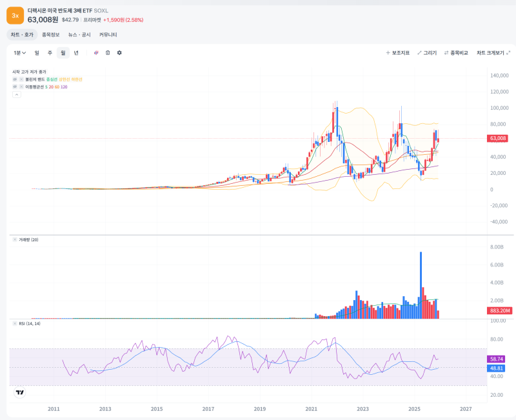
Task: Open the 1분 minute interval dropdown
Action: click(x=20, y=53)
